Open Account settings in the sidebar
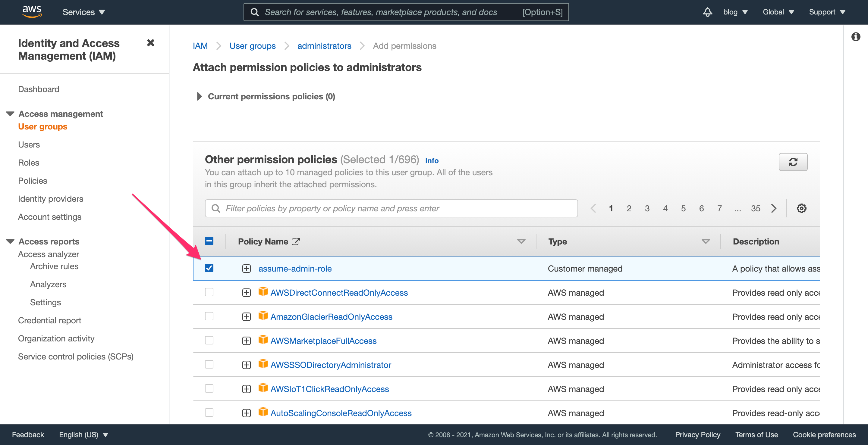868x445 pixels. point(50,217)
